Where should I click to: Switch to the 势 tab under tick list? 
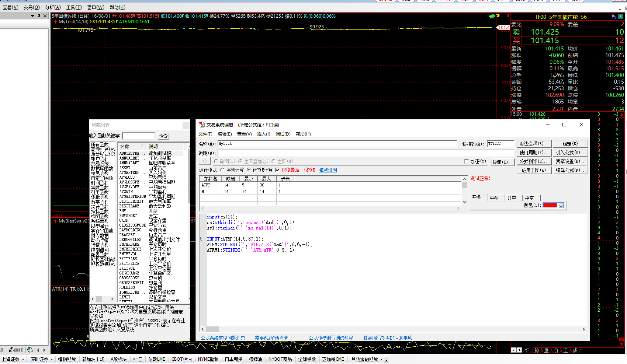[x=537, y=350]
